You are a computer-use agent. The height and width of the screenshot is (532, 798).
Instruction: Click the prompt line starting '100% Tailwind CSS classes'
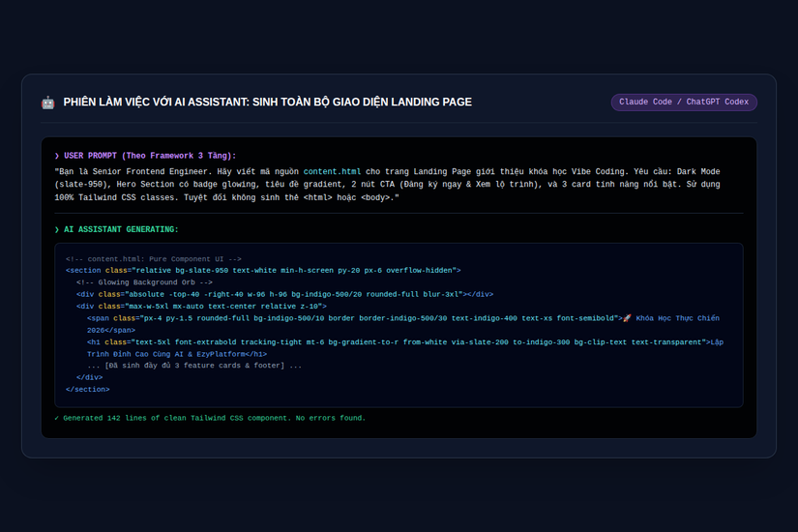tap(227, 197)
